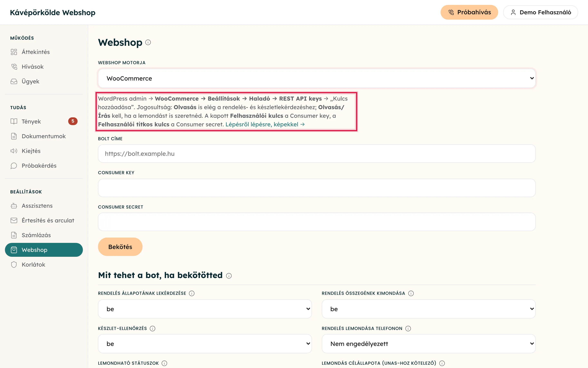Open info icon beside Lemondható státuszok
Image resolution: width=588 pixels, height=368 pixels.
click(165, 363)
